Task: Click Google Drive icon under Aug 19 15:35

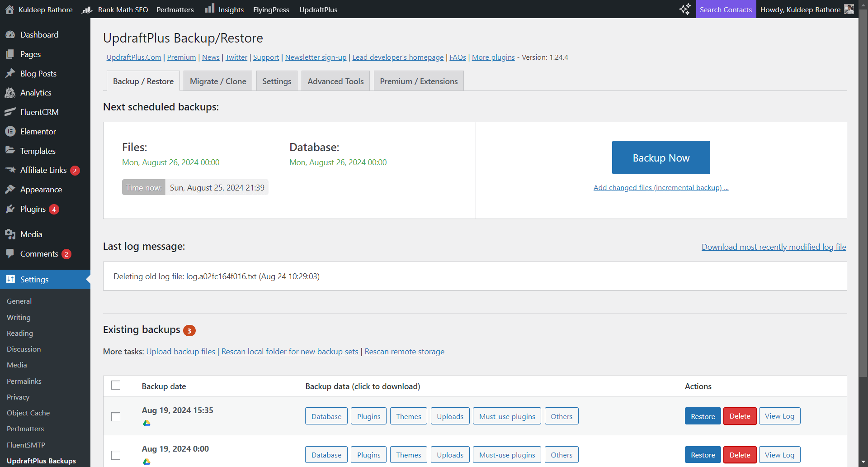Action: point(146,423)
